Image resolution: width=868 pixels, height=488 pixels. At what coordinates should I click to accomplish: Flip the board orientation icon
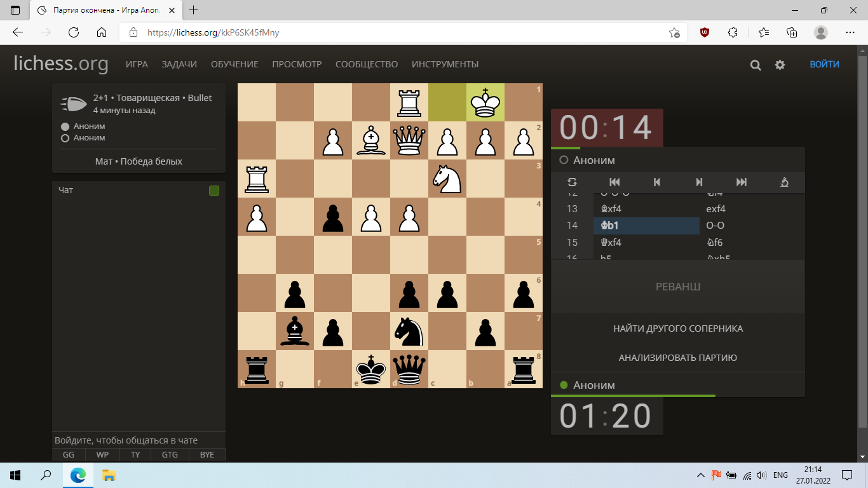coord(572,182)
